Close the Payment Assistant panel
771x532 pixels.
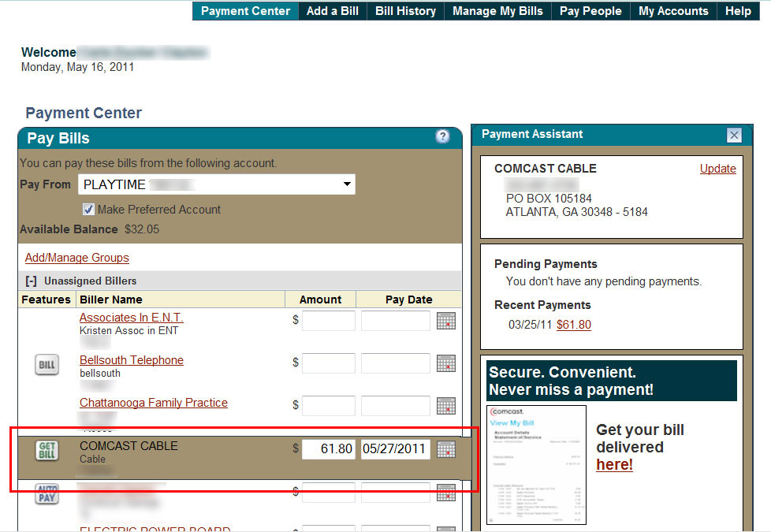click(734, 135)
